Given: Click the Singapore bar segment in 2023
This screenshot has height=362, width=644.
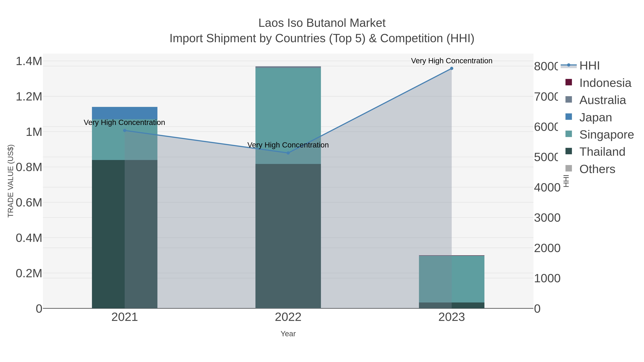Looking at the screenshot, I should coord(452,279).
